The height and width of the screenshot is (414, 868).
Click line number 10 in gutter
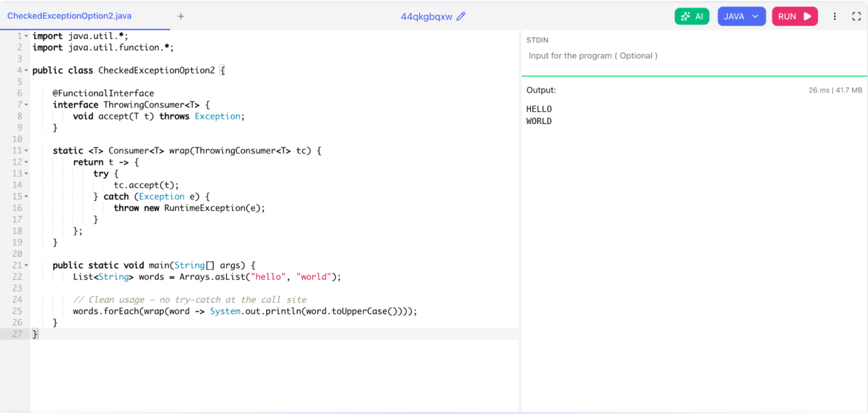coord(17,139)
